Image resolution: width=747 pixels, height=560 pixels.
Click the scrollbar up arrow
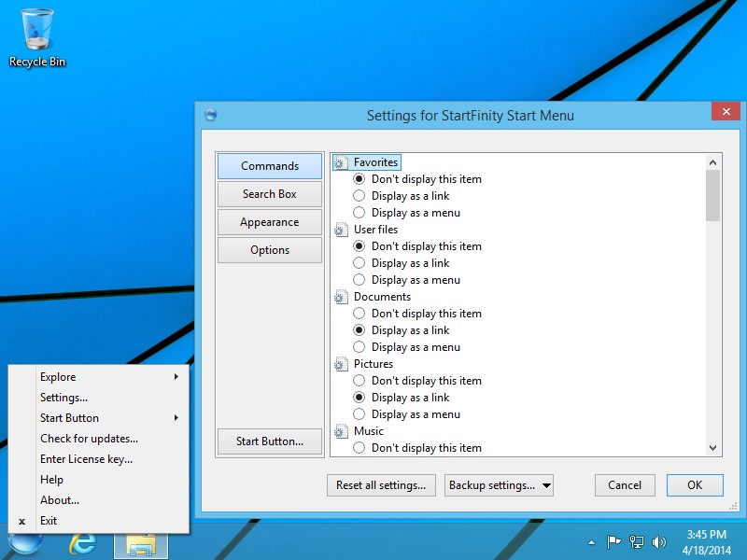712,162
